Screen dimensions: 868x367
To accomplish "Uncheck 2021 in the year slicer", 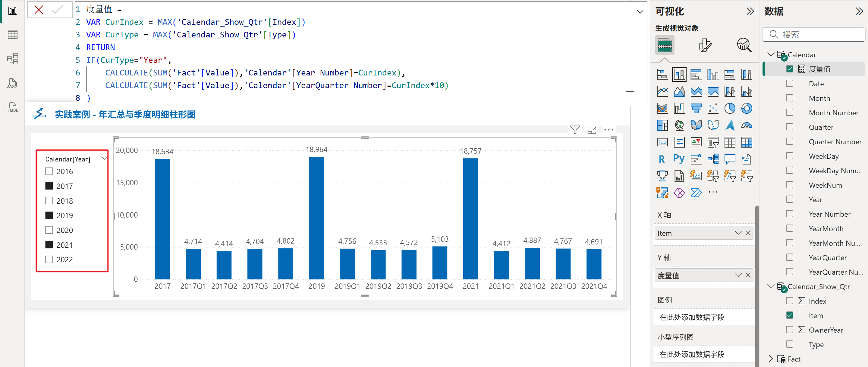I will click(x=49, y=245).
